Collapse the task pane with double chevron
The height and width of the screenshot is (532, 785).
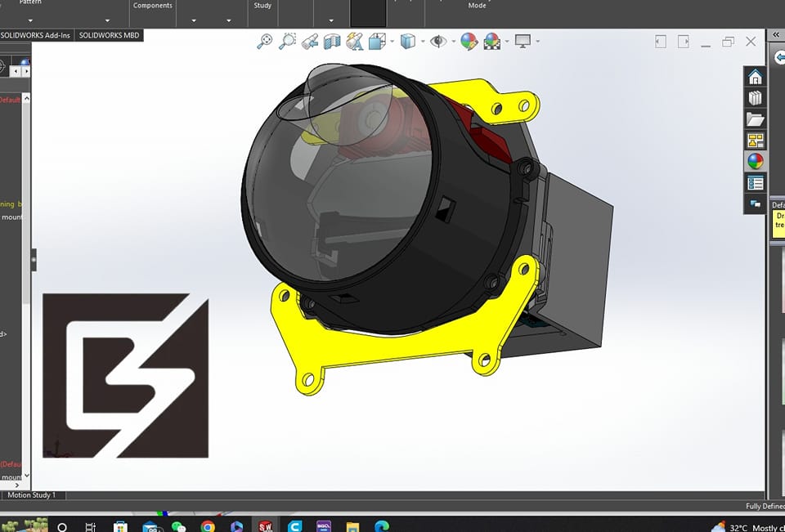(x=776, y=34)
